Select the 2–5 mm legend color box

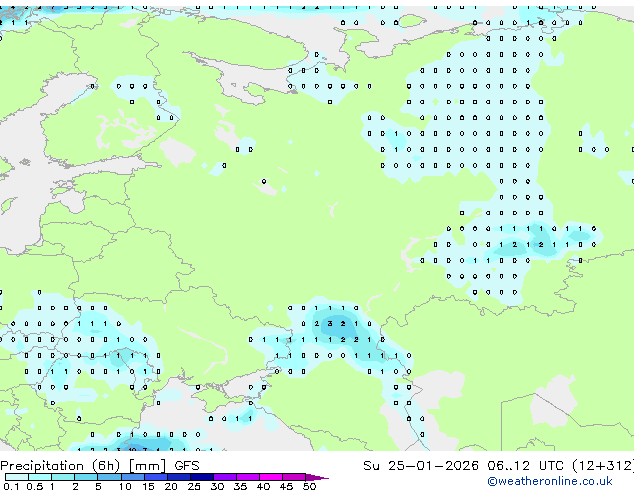click(x=86, y=477)
